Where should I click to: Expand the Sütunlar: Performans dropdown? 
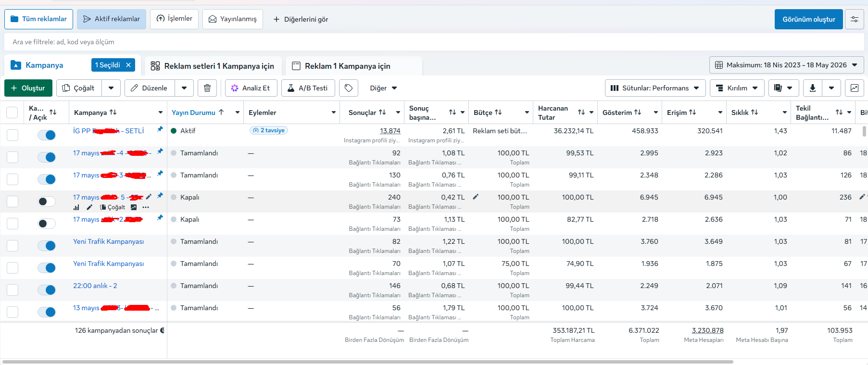(655, 88)
